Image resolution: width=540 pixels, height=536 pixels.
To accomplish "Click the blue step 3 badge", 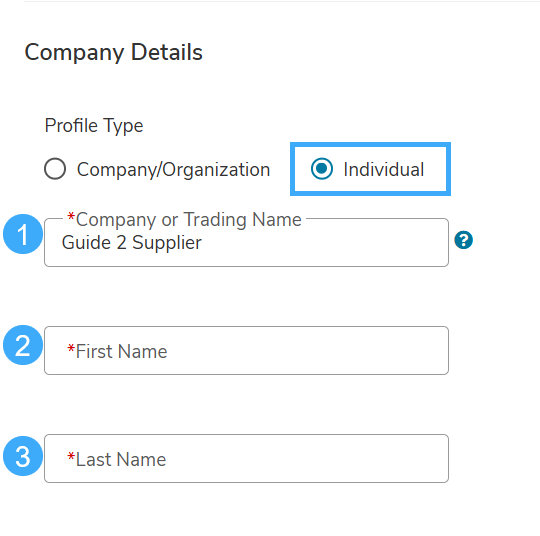I will coord(23,456).
